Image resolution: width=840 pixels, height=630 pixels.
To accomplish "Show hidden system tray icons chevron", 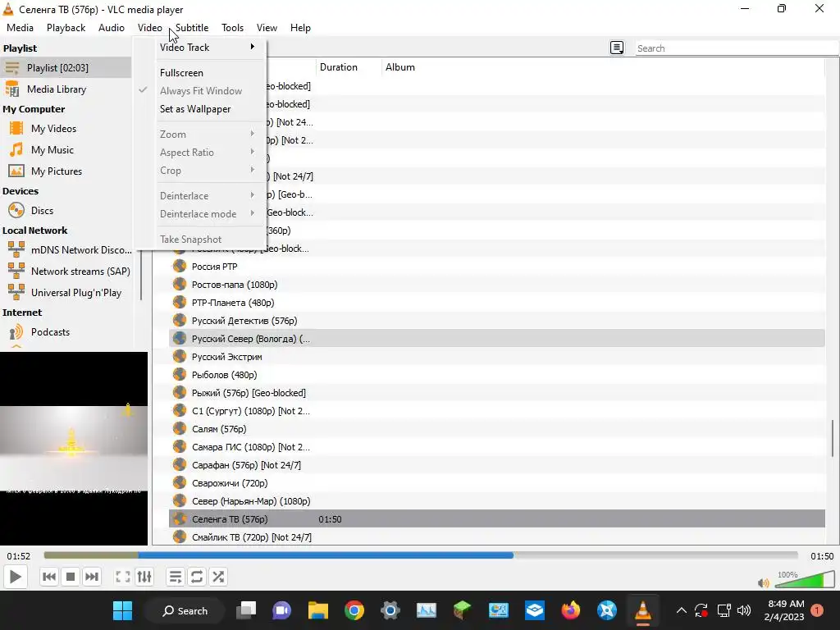I will pos(682,610).
